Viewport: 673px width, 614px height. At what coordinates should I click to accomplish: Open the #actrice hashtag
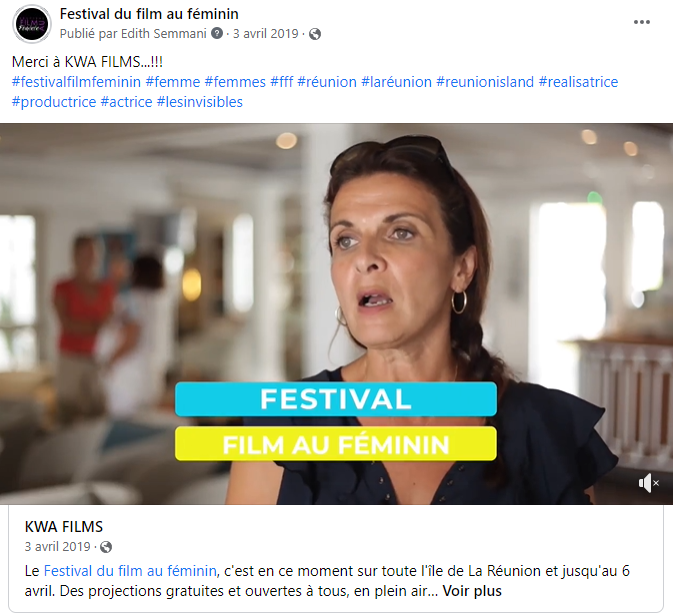[126, 102]
